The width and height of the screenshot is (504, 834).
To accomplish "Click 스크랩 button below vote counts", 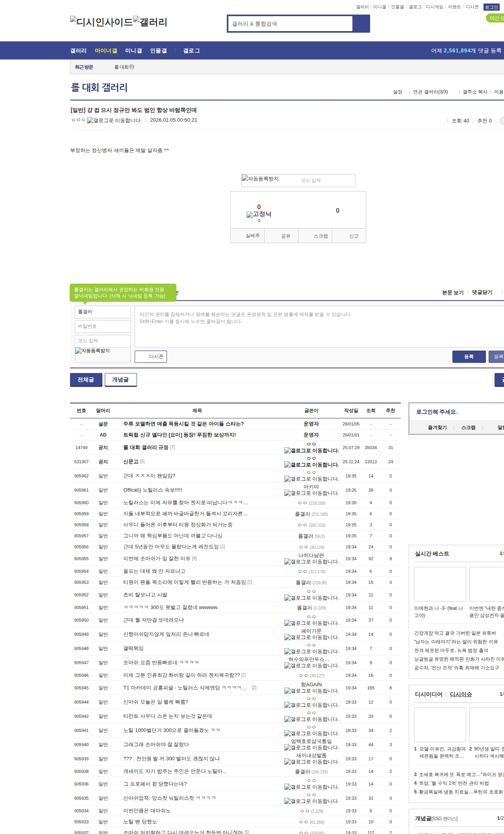I will coord(321,236).
